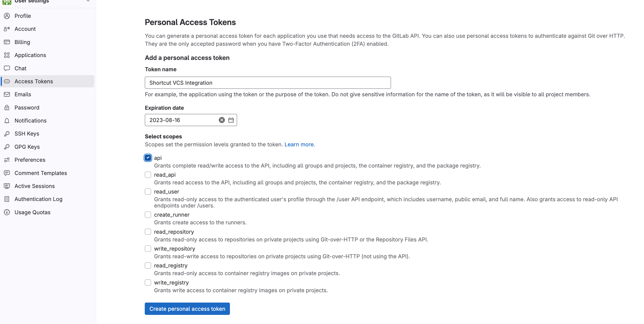The height and width of the screenshot is (324, 644).
Task: Expand the User settings chevron
Action: (88, 1)
